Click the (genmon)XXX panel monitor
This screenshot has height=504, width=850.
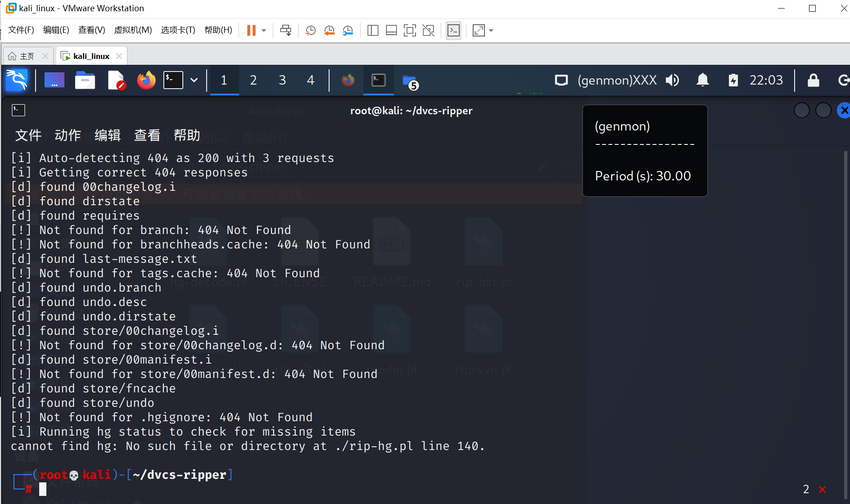[x=617, y=81]
